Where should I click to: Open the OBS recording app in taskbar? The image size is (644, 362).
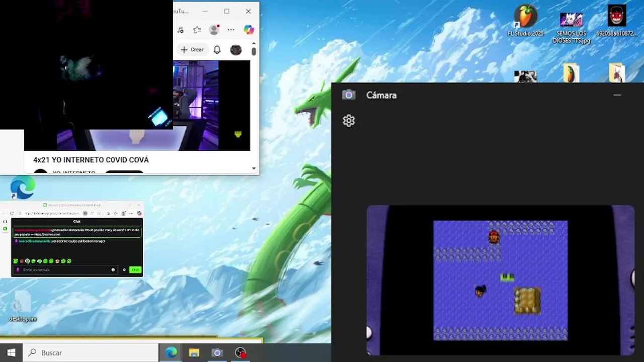pyautogui.click(x=241, y=353)
